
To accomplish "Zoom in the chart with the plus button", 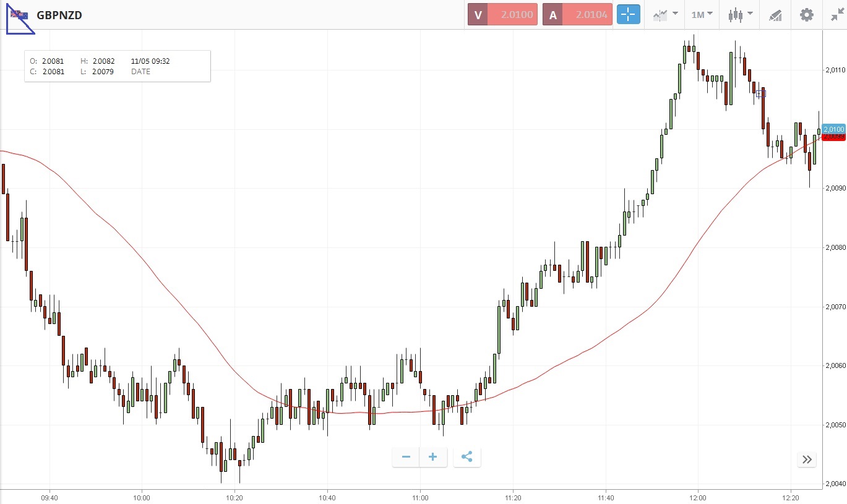I will click(433, 457).
